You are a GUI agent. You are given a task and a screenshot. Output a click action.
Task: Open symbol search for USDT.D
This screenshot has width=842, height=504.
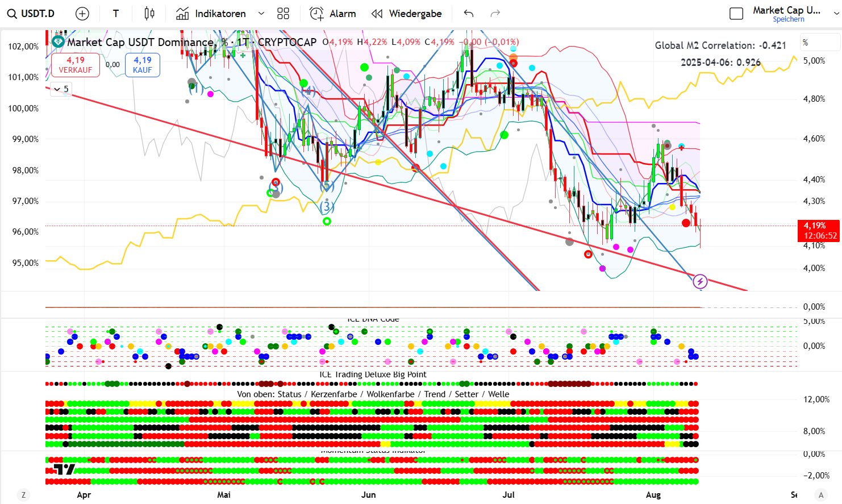31,14
